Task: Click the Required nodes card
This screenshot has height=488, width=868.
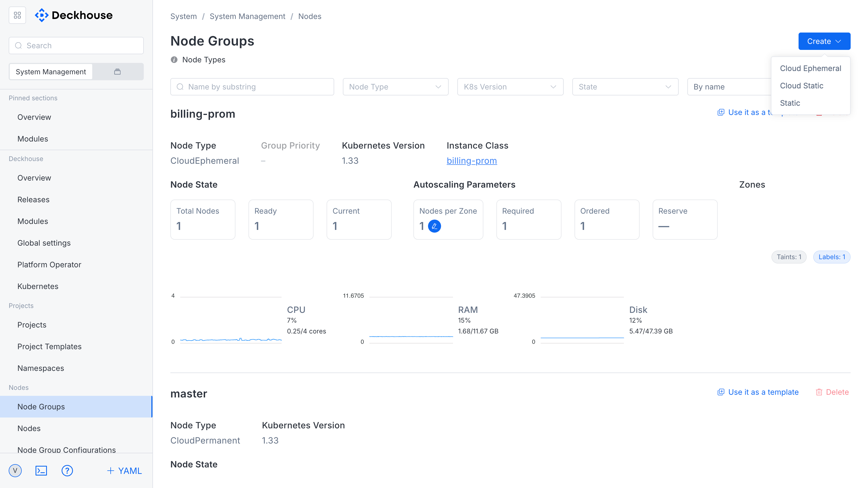Action: [529, 220]
